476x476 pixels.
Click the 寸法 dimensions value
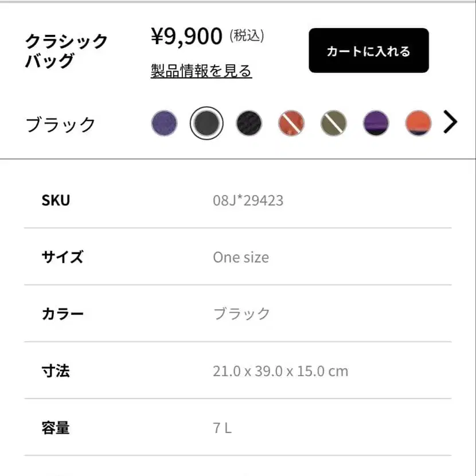[x=280, y=371]
